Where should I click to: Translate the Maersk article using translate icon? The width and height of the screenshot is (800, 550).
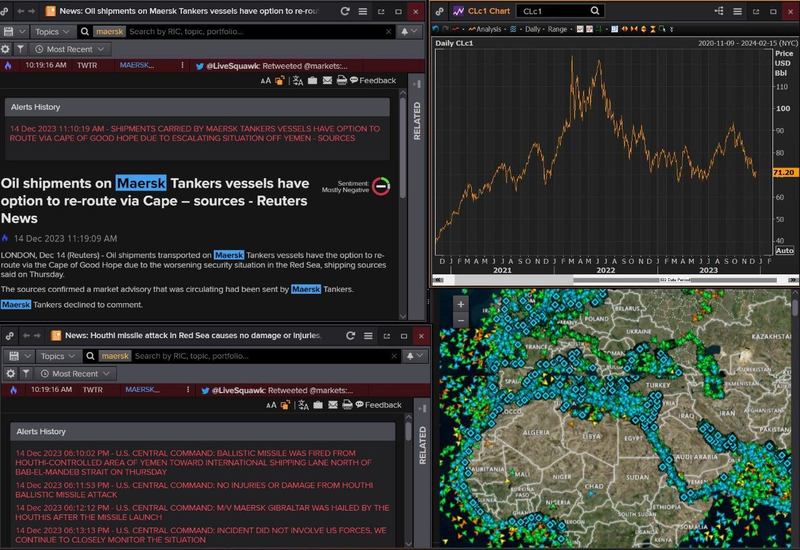[297, 80]
